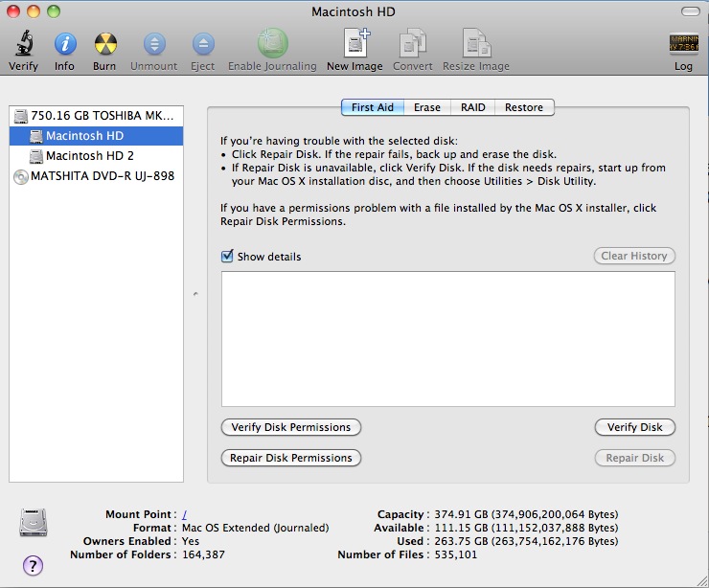709x588 pixels.
Task: Select the Macintosh HD volume in sidebar
Action: click(x=96, y=136)
